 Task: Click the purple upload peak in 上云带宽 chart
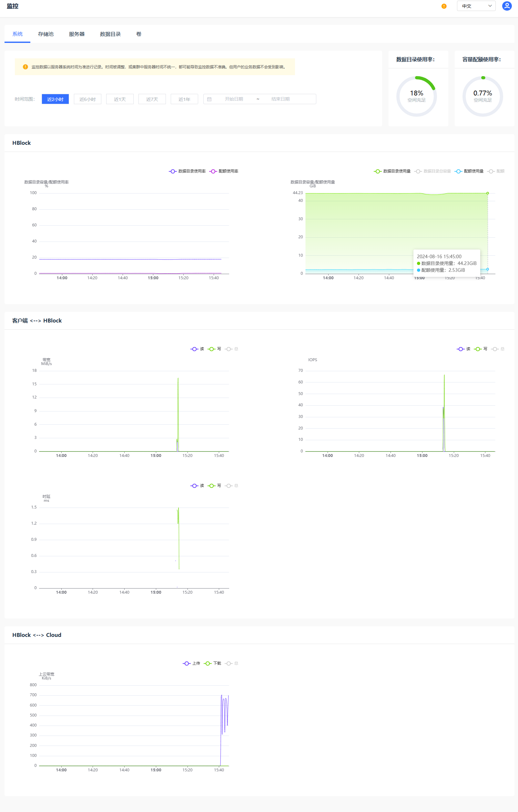click(221, 695)
